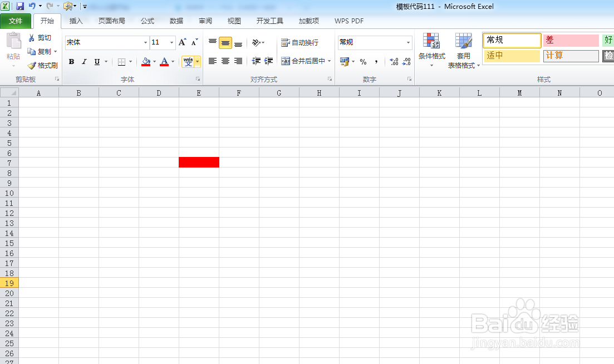Click the phonetic guide wén icon

[x=188, y=61]
